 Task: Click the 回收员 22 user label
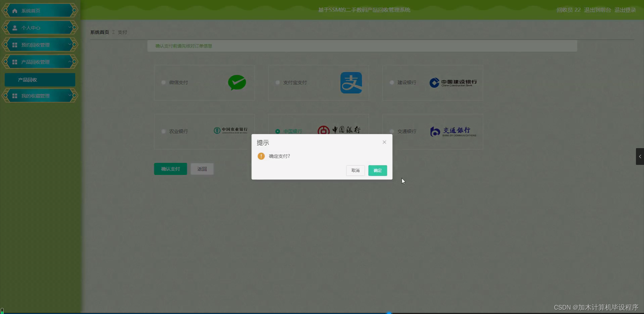click(x=569, y=10)
